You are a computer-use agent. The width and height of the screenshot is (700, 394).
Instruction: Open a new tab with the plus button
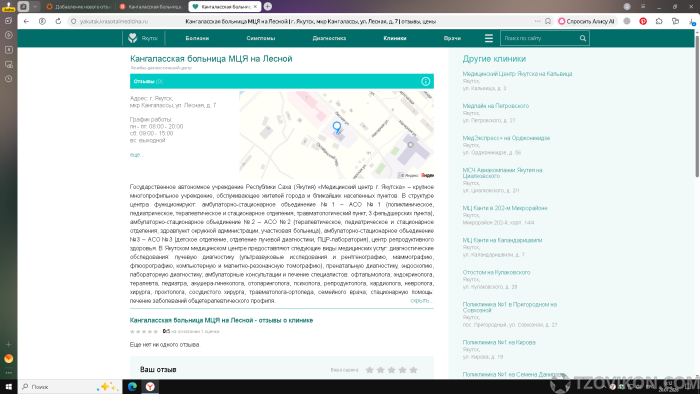(x=268, y=6)
